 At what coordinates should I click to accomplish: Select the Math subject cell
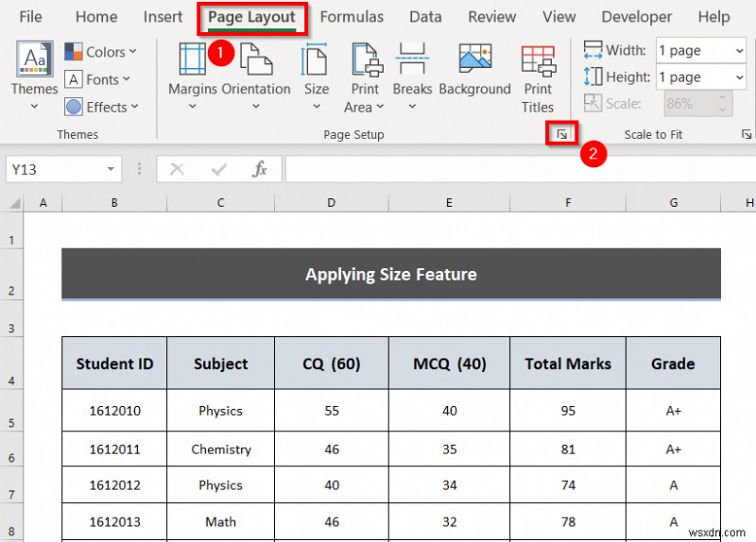(x=221, y=522)
